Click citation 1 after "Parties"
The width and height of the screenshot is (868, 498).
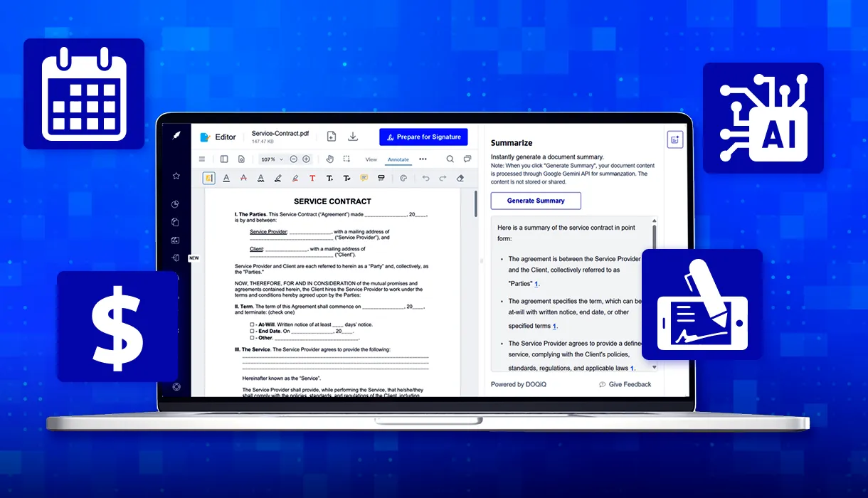(x=537, y=284)
